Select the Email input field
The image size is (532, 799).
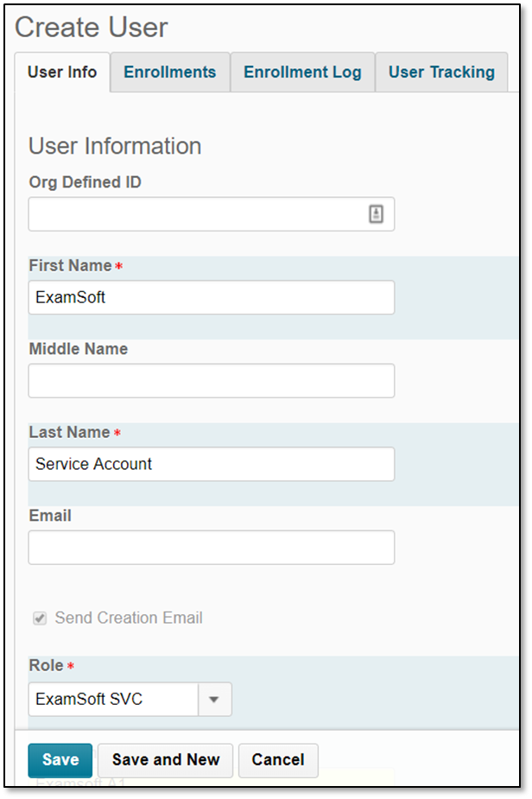click(212, 548)
